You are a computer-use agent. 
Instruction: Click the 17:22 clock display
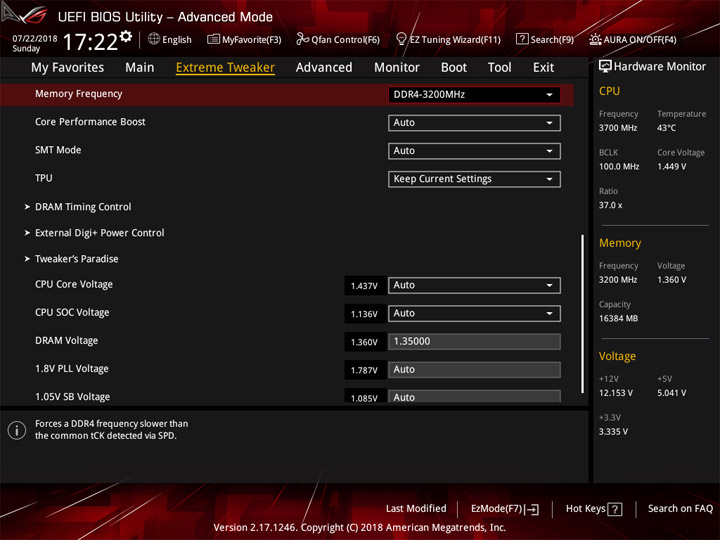pyautogui.click(x=90, y=42)
